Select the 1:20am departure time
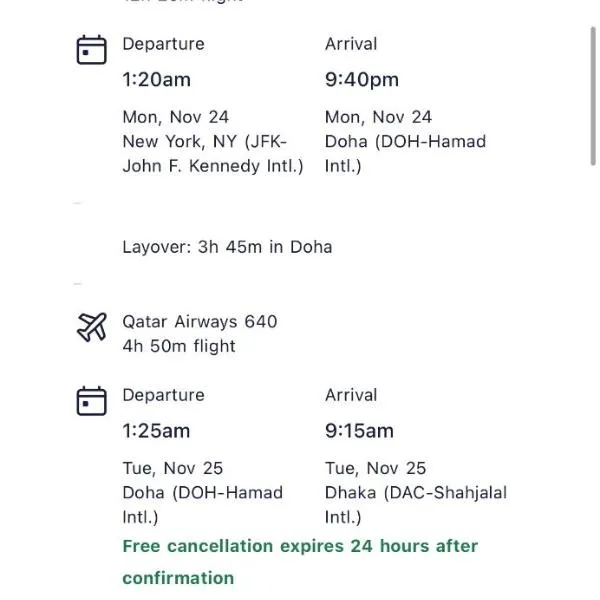Viewport: 600px width, 600px height. 156,80
